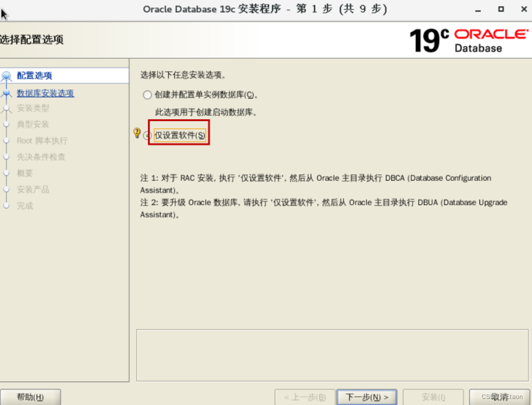Click the 取消 cancel button

[x=499, y=397]
